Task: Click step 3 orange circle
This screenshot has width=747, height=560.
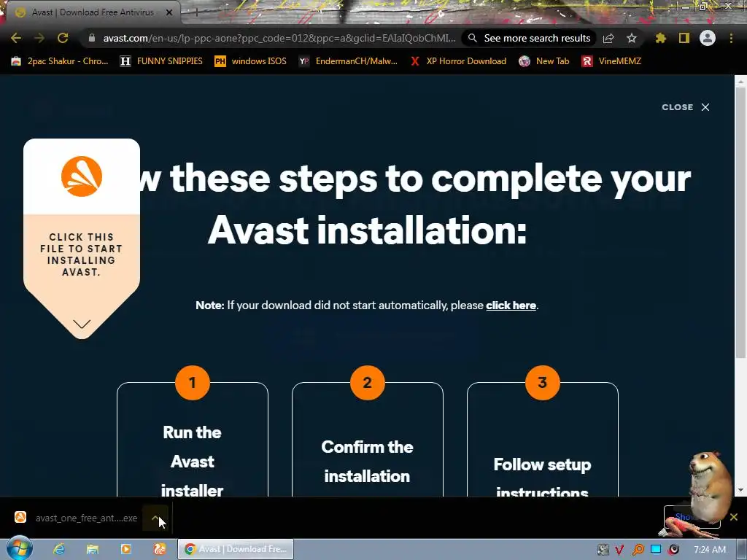Action: pos(542,382)
